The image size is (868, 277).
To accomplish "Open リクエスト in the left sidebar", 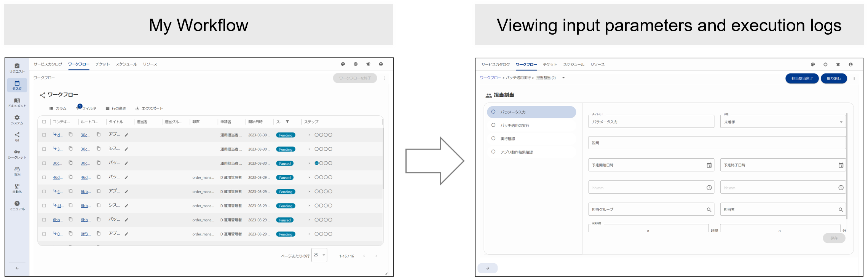I will pos(17,68).
